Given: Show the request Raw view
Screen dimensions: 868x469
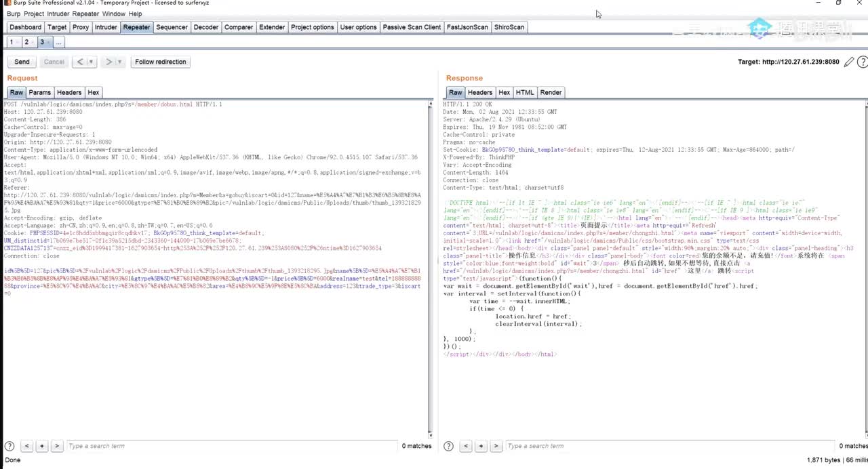Looking at the screenshot, I should tap(16, 92).
